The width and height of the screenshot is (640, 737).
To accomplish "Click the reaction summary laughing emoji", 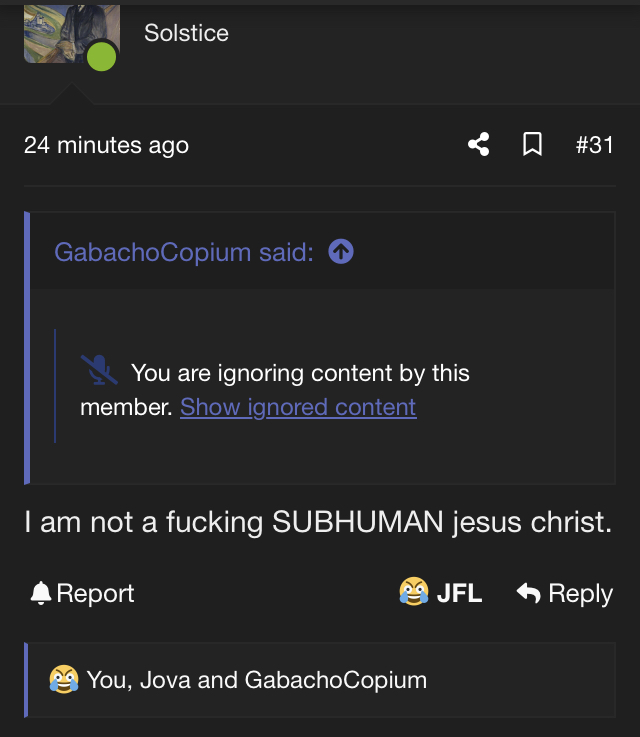I will pyautogui.click(x=64, y=680).
